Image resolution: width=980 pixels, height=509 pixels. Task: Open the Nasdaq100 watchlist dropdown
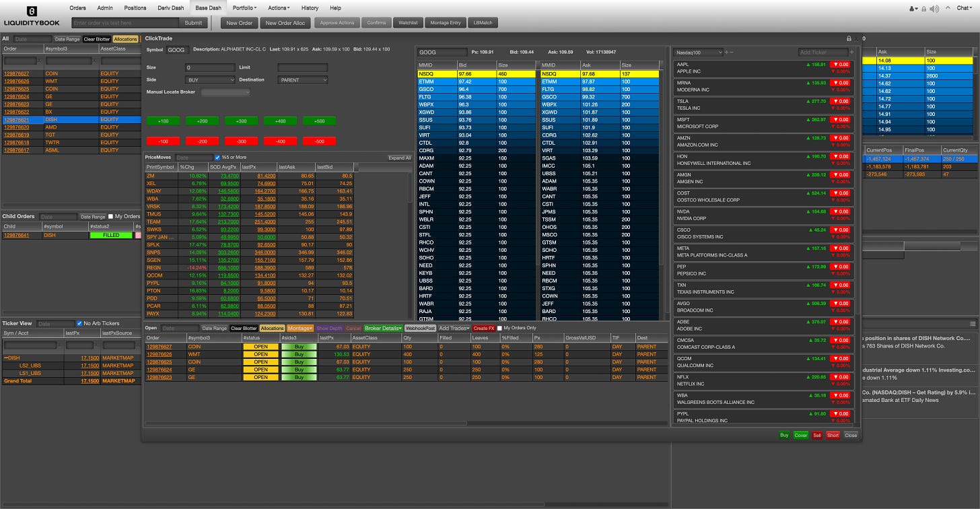pos(699,52)
